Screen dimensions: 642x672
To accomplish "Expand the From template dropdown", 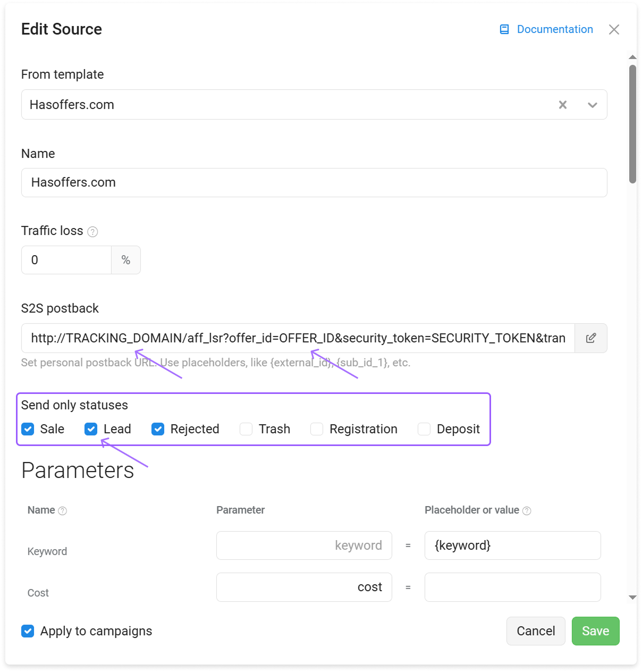I will click(x=593, y=105).
